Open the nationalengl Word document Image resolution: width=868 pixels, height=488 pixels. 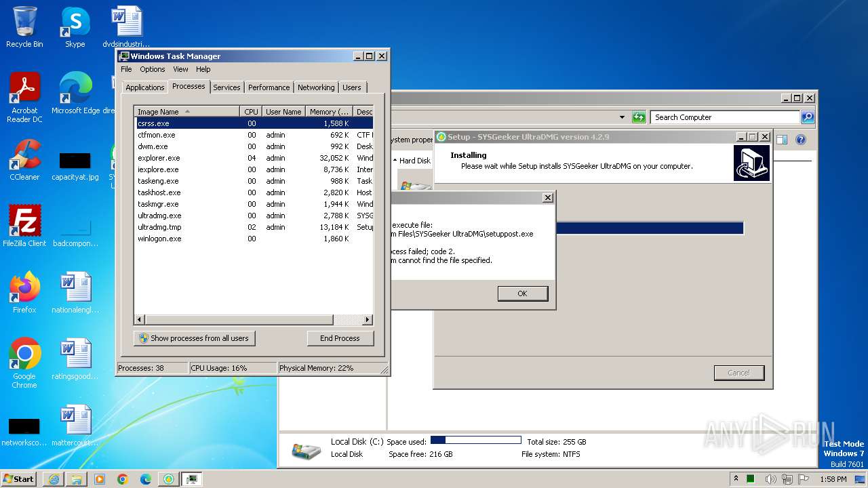(x=75, y=292)
